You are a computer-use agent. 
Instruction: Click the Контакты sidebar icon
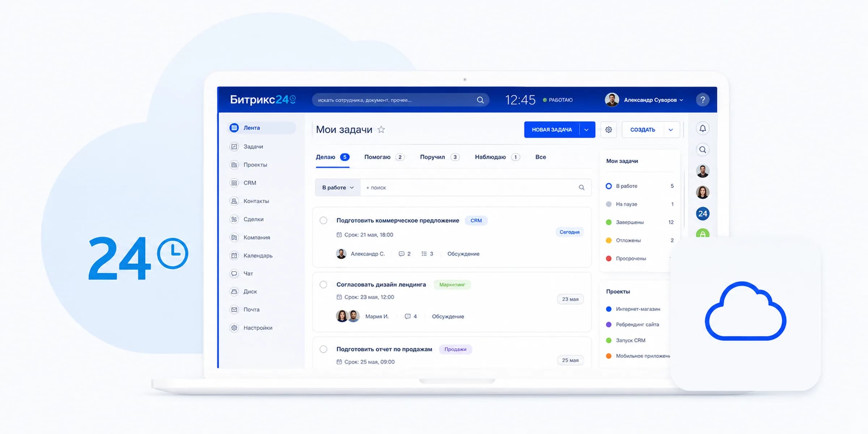coord(234,201)
